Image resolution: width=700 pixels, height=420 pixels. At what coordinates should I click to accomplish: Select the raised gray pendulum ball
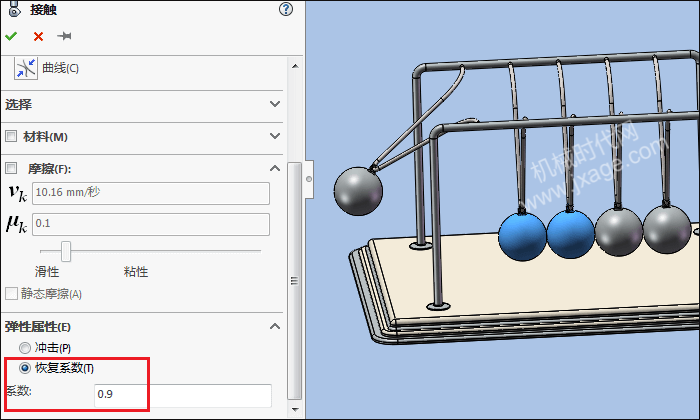click(358, 191)
